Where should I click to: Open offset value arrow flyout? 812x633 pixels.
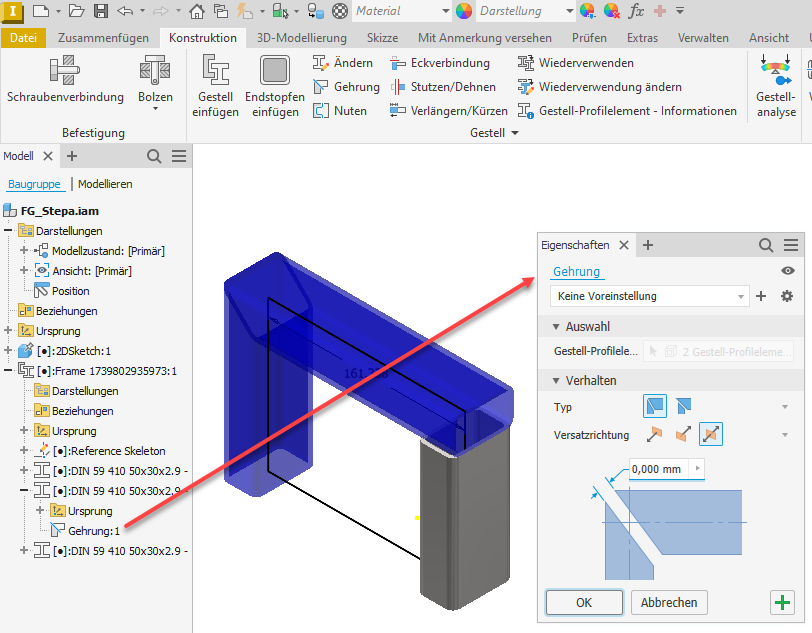pos(697,469)
